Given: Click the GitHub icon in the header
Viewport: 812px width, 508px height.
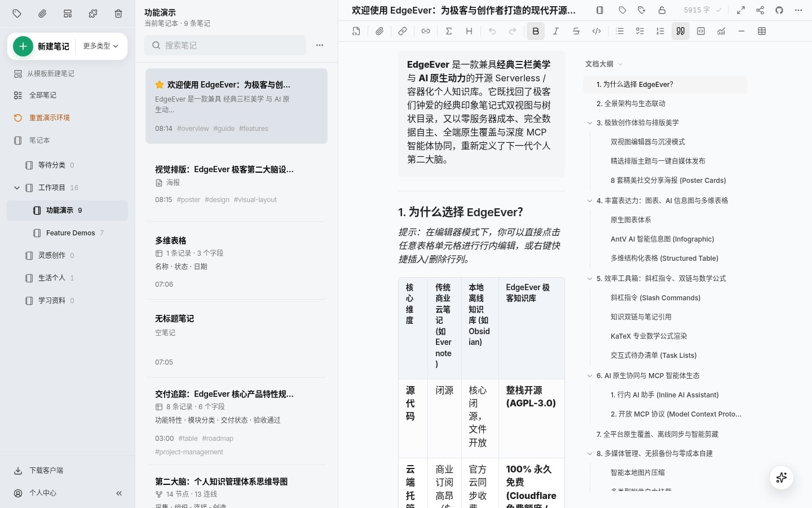Looking at the screenshot, I should pos(779,10).
